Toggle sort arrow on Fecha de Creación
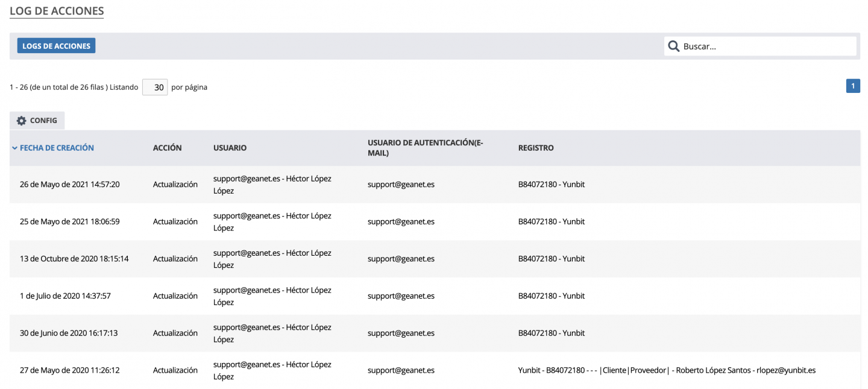The width and height of the screenshot is (868, 389). click(x=14, y=148)
